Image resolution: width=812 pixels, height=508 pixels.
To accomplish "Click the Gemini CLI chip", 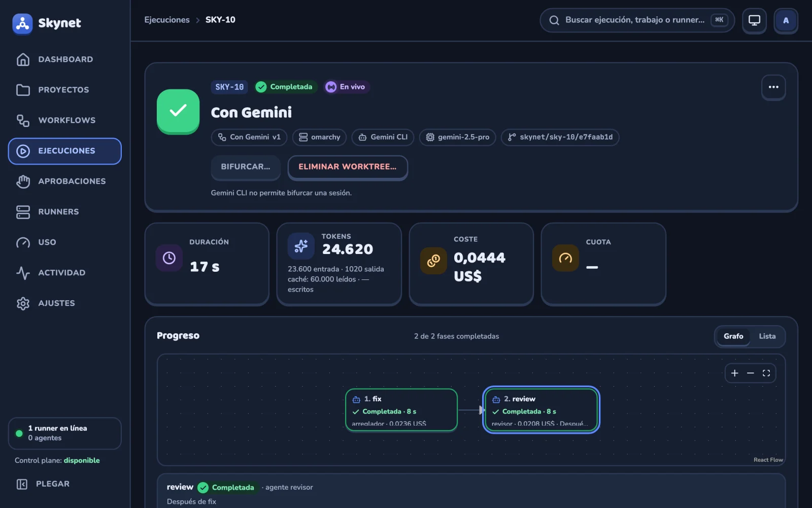I will 383,137.
